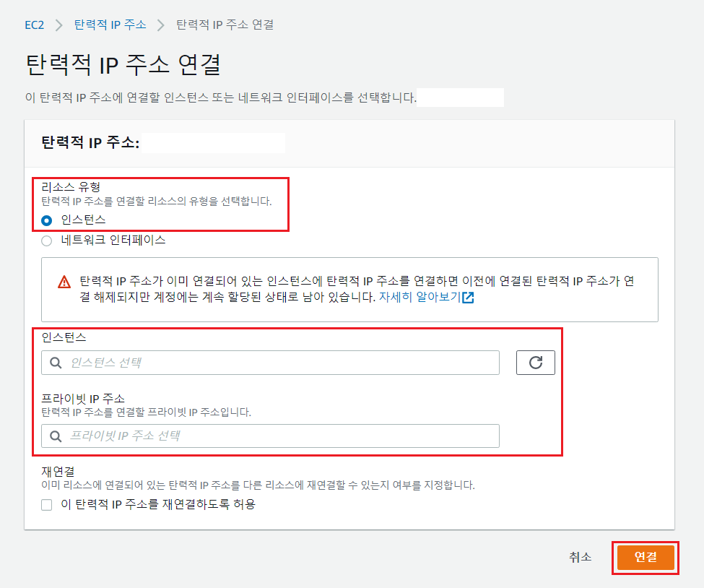Viewport: 704px width, 588px height.
Task: Select the 네트워크 인터페이스 radio option
Action: coord(47,241)
